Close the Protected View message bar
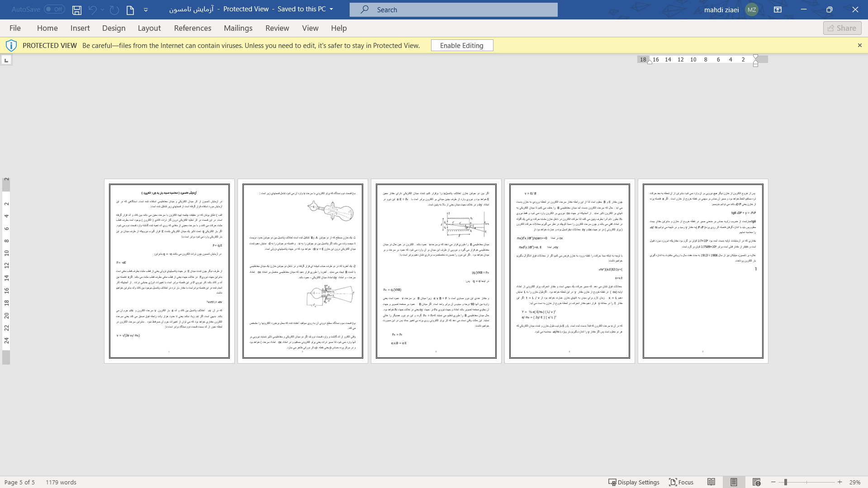Image resolution: width=868 pixels, height=488 pixels. [860, 45]
